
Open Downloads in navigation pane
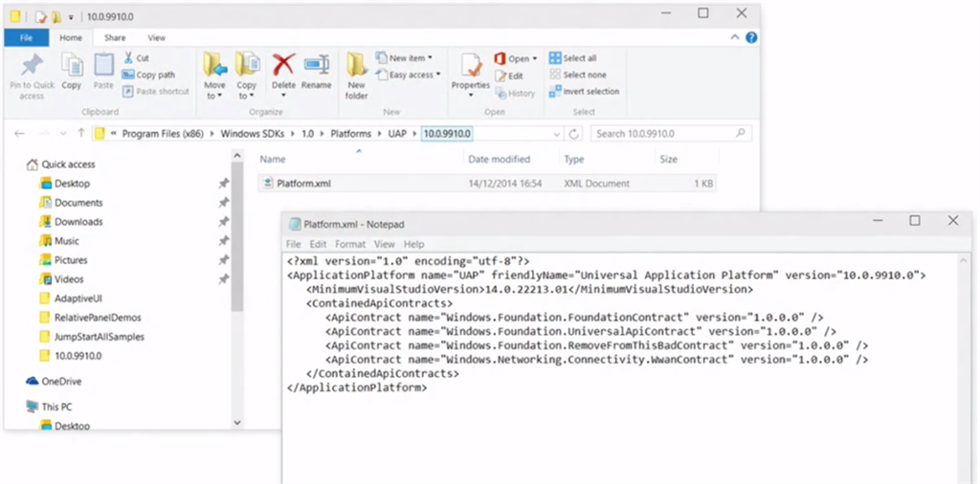71,222
